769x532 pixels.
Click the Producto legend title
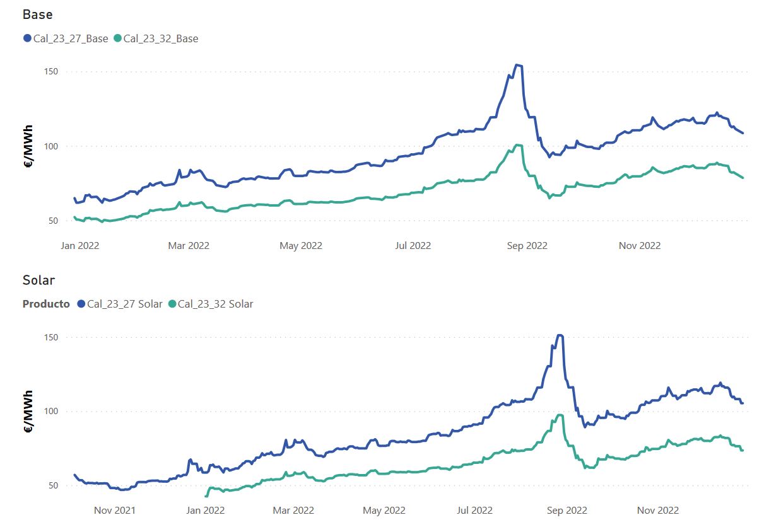[x=46, y=304]
